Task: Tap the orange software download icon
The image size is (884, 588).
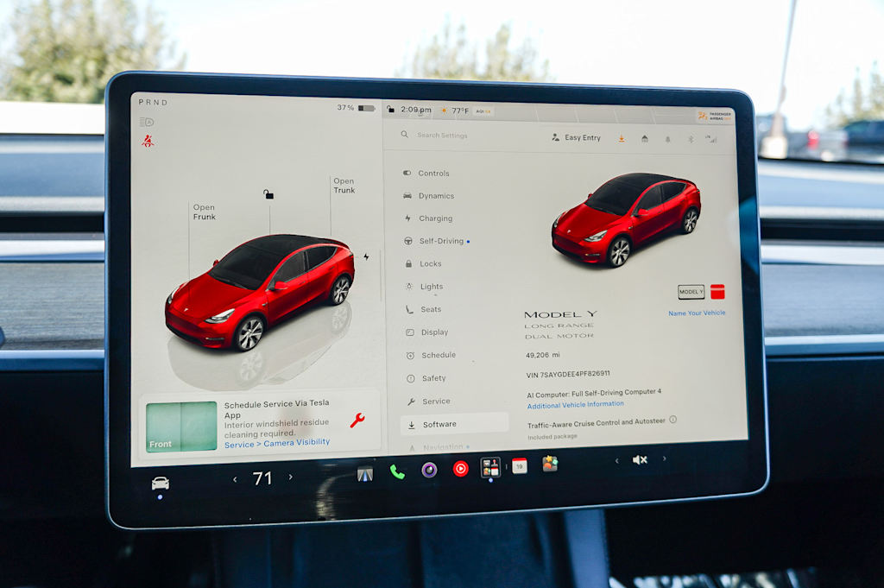Action: 622,138
